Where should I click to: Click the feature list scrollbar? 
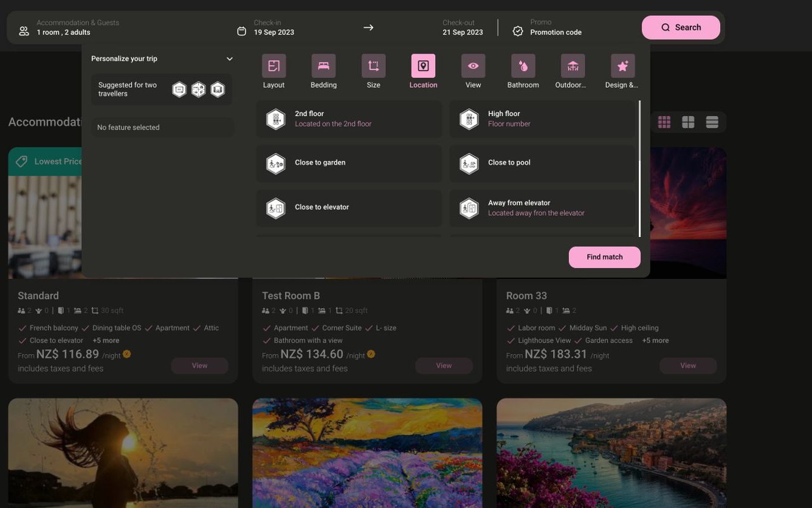point(639,169)
